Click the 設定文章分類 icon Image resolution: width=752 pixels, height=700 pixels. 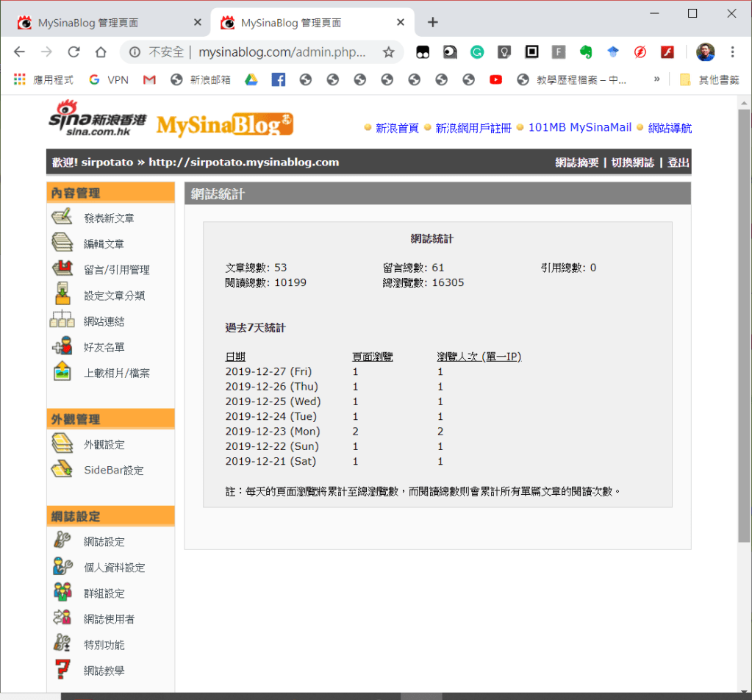(x=62, y=294)
